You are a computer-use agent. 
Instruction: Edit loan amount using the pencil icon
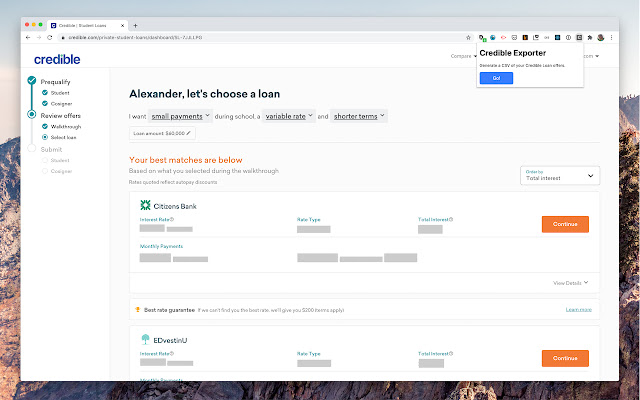[189, 133]
